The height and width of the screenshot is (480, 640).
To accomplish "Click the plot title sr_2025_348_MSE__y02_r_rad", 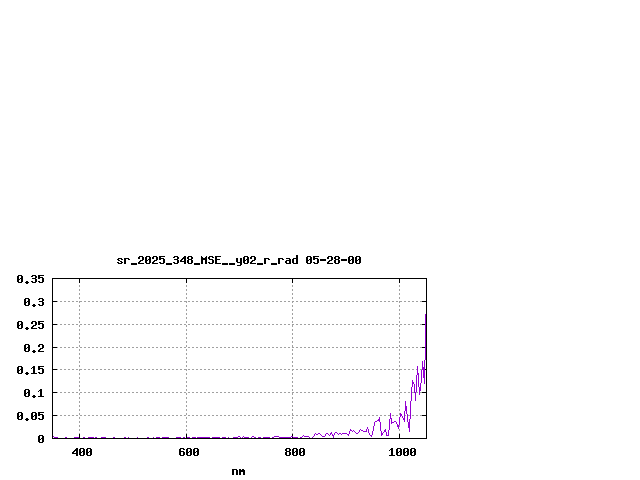I will 207,260.
